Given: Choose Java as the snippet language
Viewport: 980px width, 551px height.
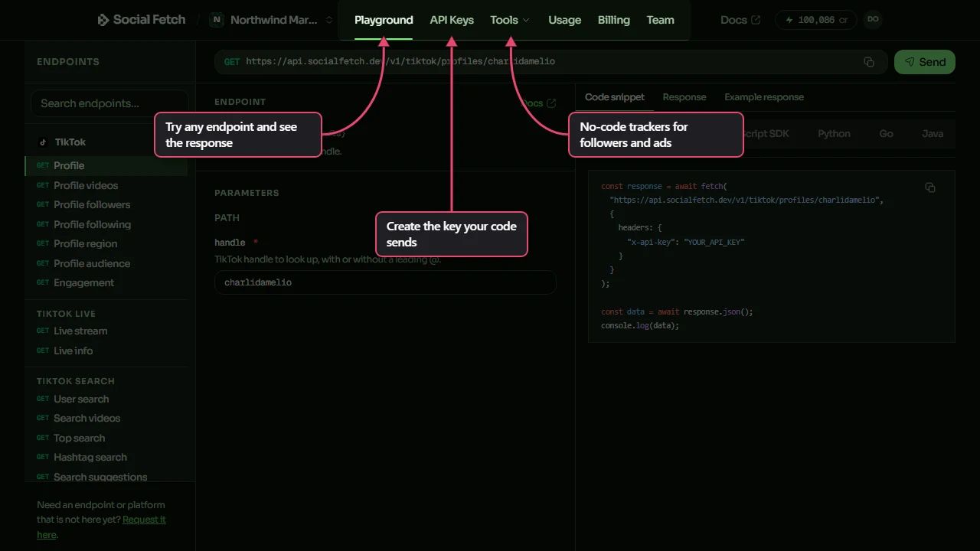Looking at the screenshot, I should [933, 134].
